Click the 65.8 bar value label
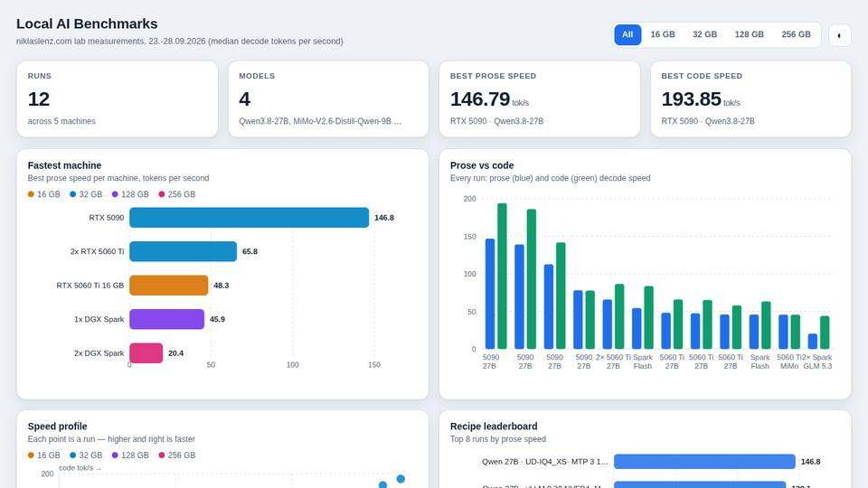This screenshot has height=488, width=868. pyautogui.click(x=250, y=252)
